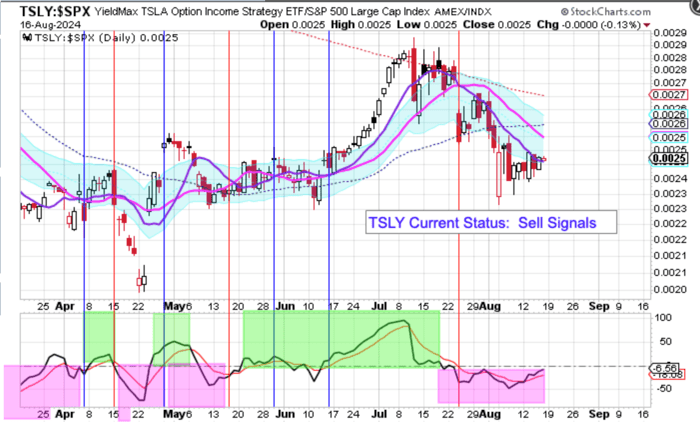Image resolution: width=700 pixels, height=422 pixels.
Task: Click the wide green shaded indicator region
Action: (x=341, y=338)
